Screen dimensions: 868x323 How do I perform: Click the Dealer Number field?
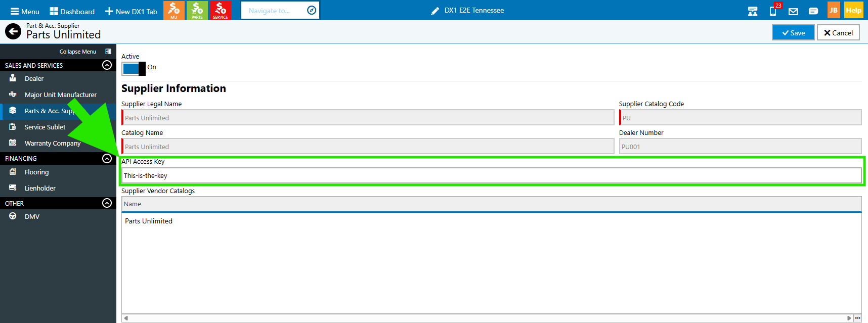(740, 147)
